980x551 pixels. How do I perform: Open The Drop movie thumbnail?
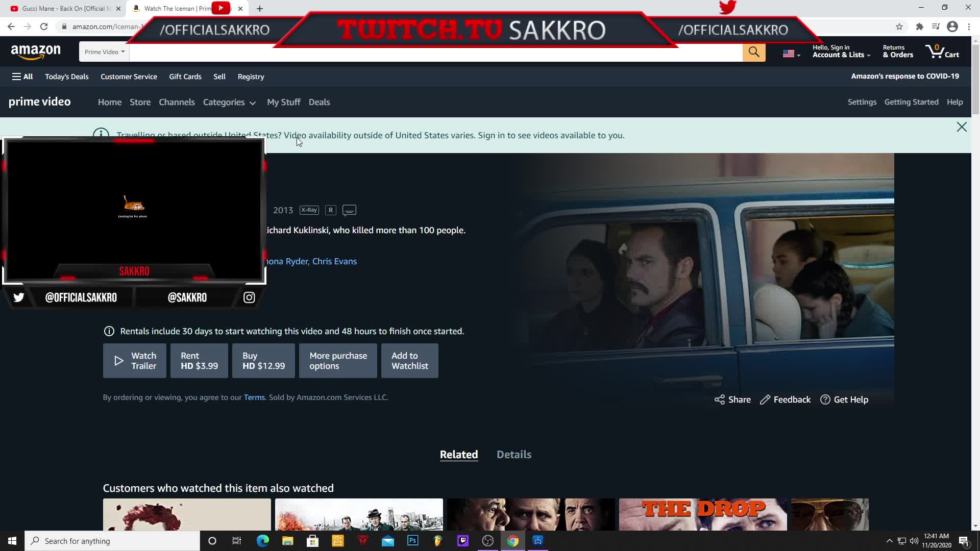pos(703,514)
